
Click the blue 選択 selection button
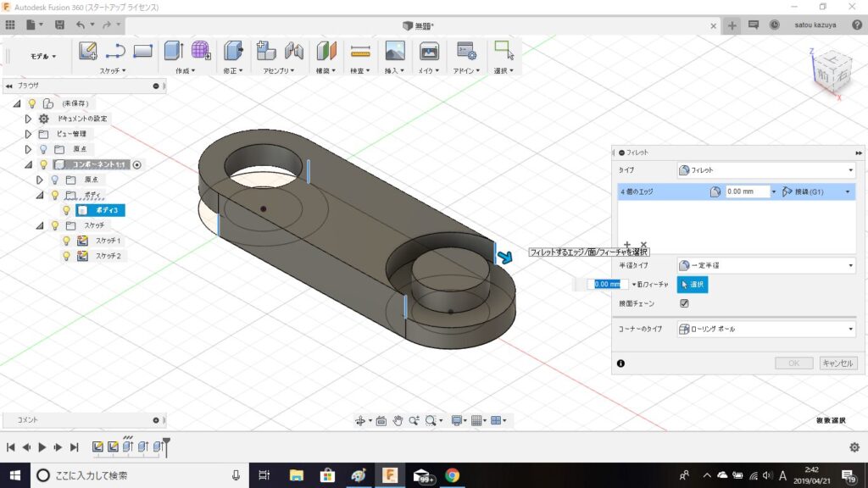693,285
